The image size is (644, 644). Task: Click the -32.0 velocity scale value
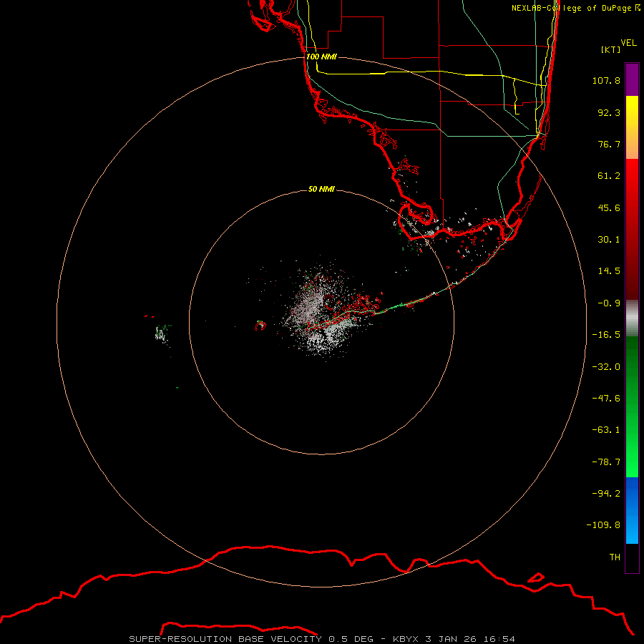coord(606,367)
